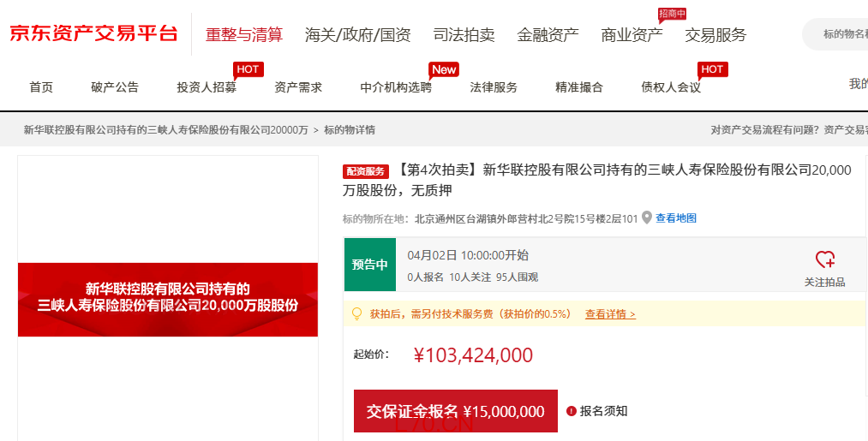
Task: Open 投资人招募 HOT tab
Action: click(207, 86)
